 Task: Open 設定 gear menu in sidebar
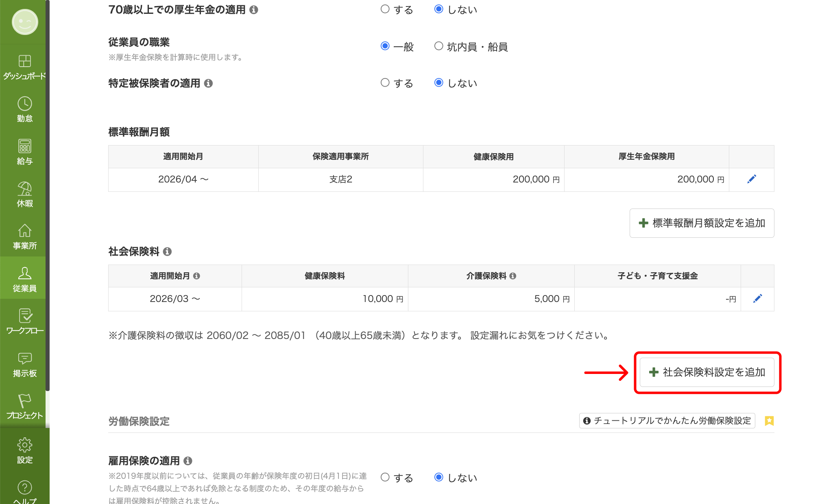click(24, 445)
